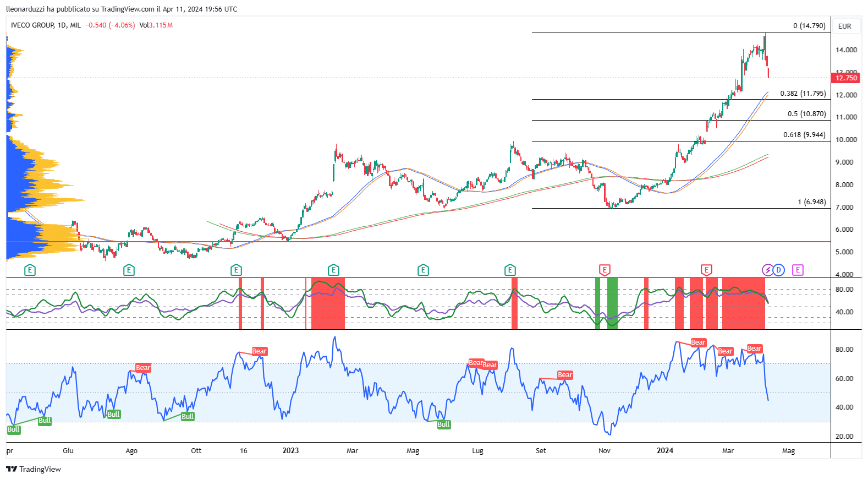
Task: Select the Fibonacci 0 (14.790) level label
Action: (x=809, y=26)
